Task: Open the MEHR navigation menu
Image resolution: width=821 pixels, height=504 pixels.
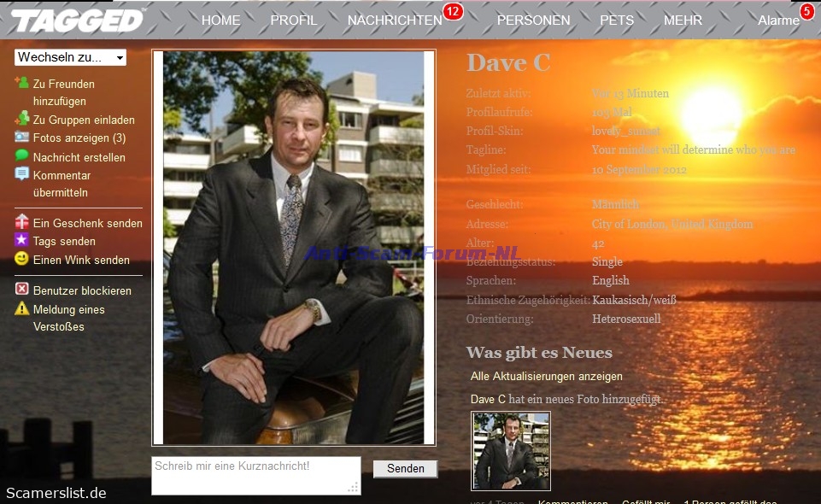Action: [683, 21]
